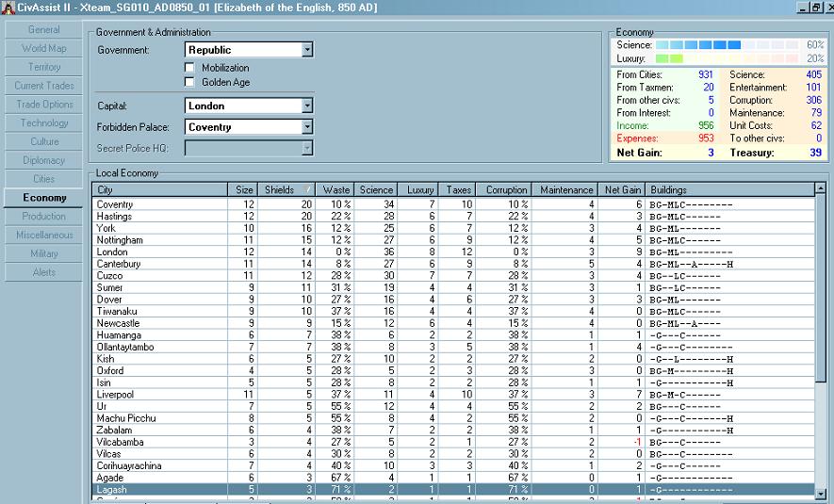Toggle the Golden Age checkbox
This screenshot has width=834, height=504.
pos(189,82)
